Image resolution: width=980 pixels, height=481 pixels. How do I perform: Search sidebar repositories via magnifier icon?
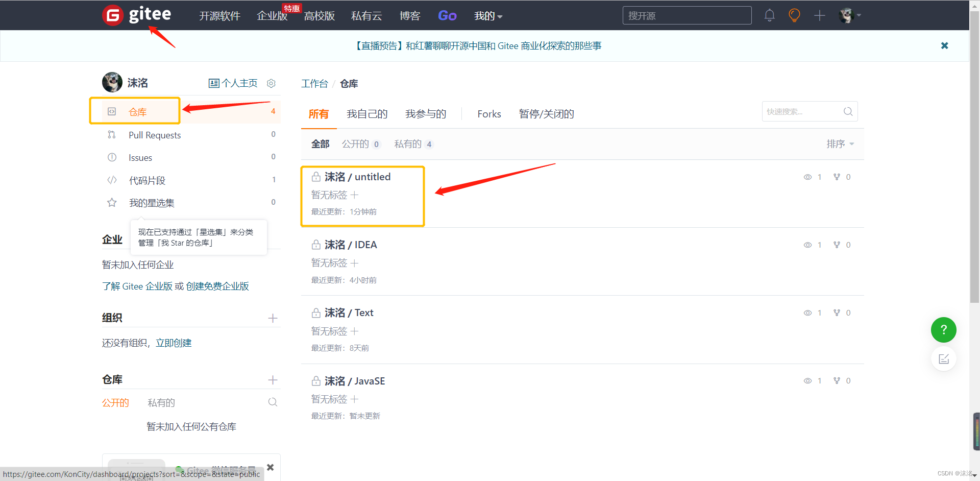[x=273, y=402]
